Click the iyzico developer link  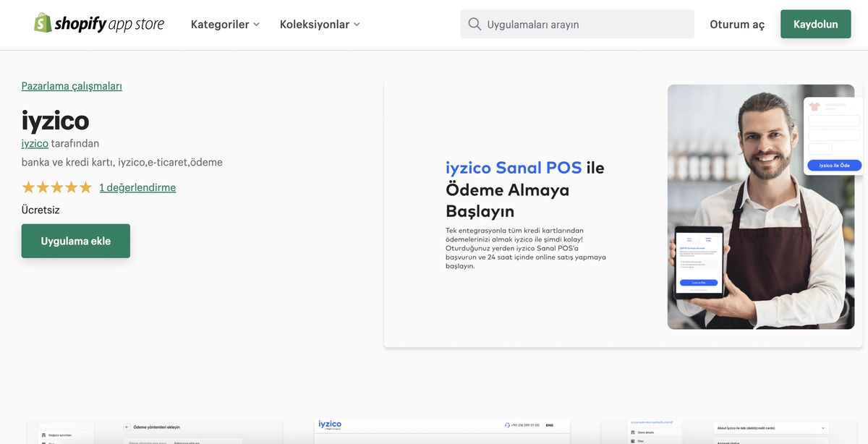(35, 143)
